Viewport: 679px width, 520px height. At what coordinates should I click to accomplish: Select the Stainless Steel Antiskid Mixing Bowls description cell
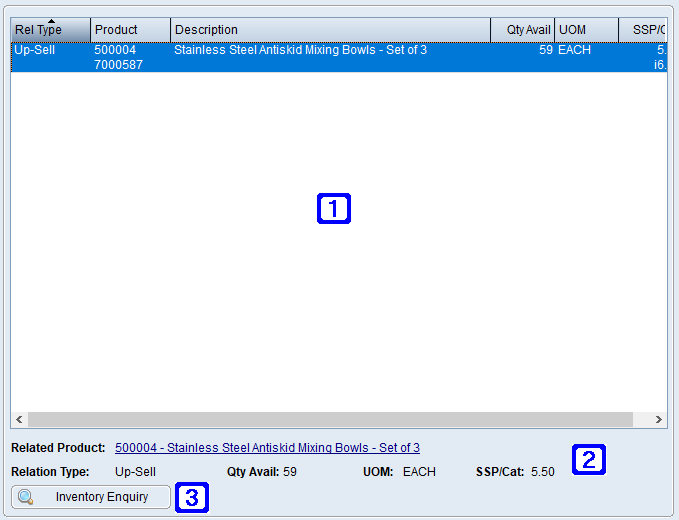(x=301, y=50)
